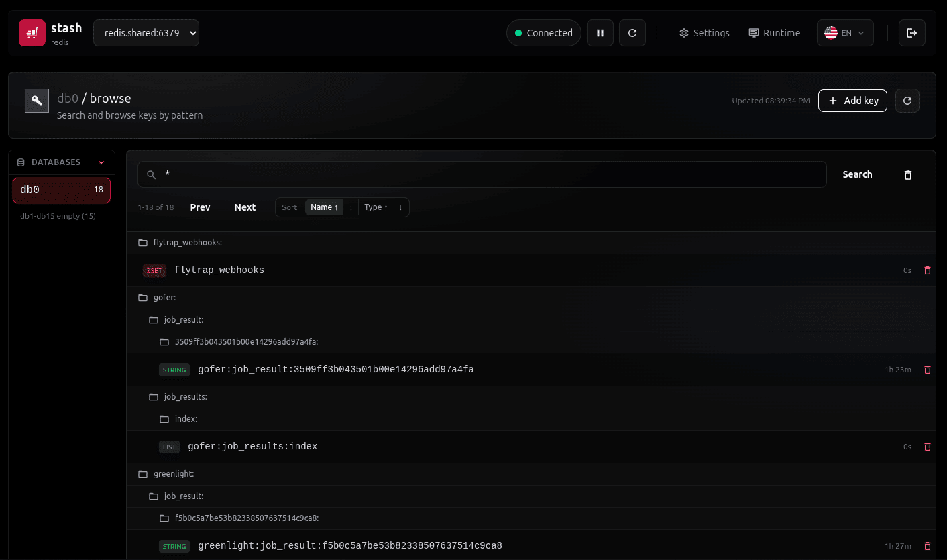Click the key icon beside db0 / browse

[x=37, y=101]
